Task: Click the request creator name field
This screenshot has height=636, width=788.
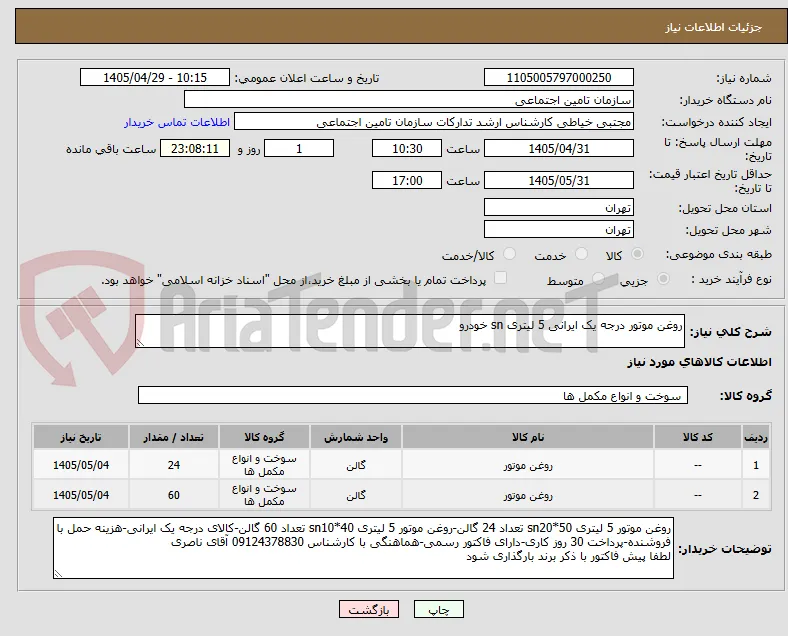Action: pos(434,122)
